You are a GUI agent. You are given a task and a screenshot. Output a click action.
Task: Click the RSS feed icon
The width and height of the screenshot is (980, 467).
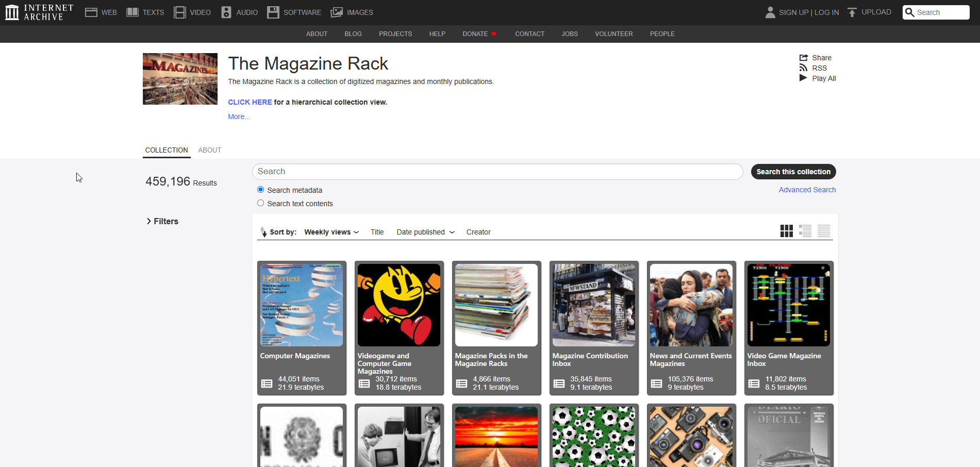click(803, 68)
